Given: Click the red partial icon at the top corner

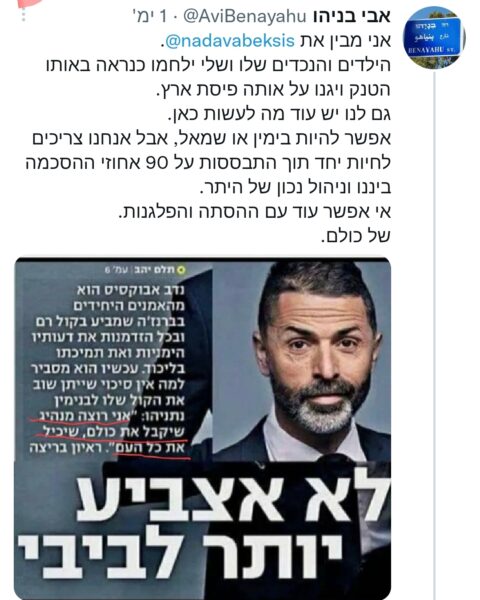Looking at the screenshot, I should tap(29, 3).
